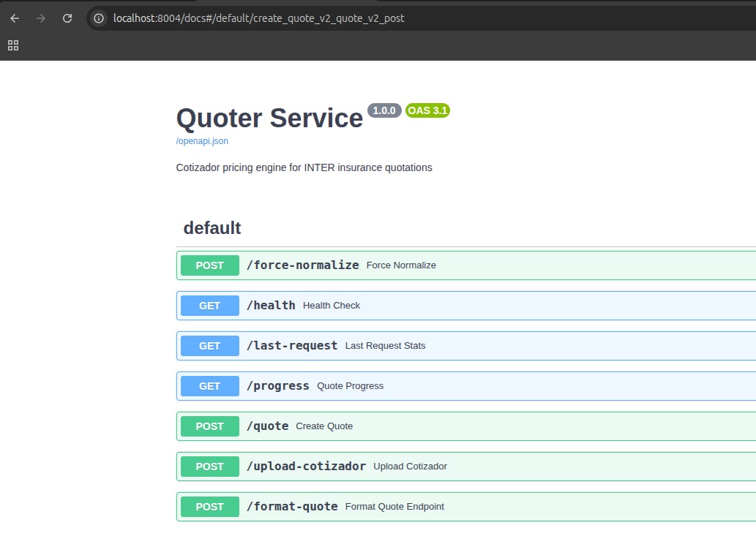Image resolution: width=756 pixels, height=536 pixels.
Task: Click the Cotizador pricing engine description text
Action: pos(304,167)
